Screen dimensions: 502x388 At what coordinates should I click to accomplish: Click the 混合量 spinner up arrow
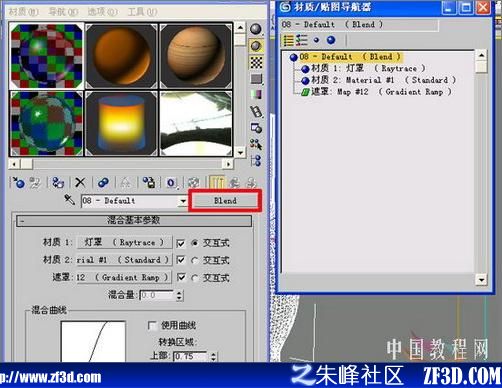179,292
